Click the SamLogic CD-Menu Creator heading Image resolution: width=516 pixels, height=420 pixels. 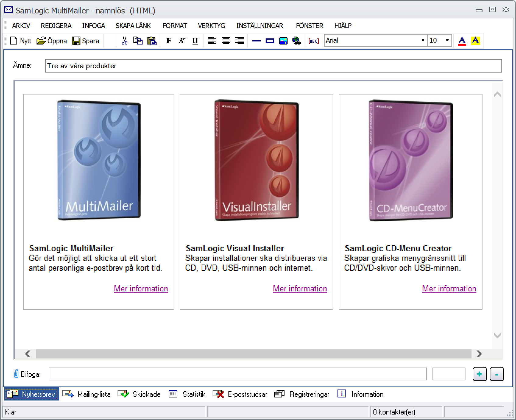point(398,248)
